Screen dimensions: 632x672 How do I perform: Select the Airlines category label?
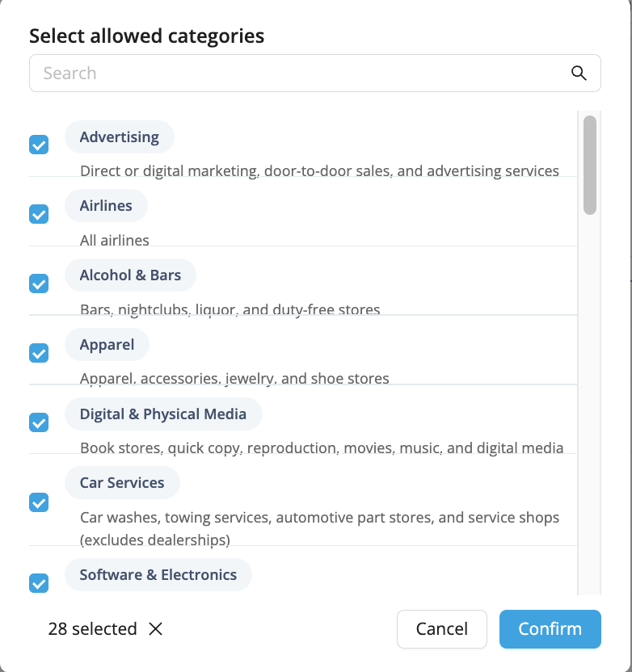[106, 205]
